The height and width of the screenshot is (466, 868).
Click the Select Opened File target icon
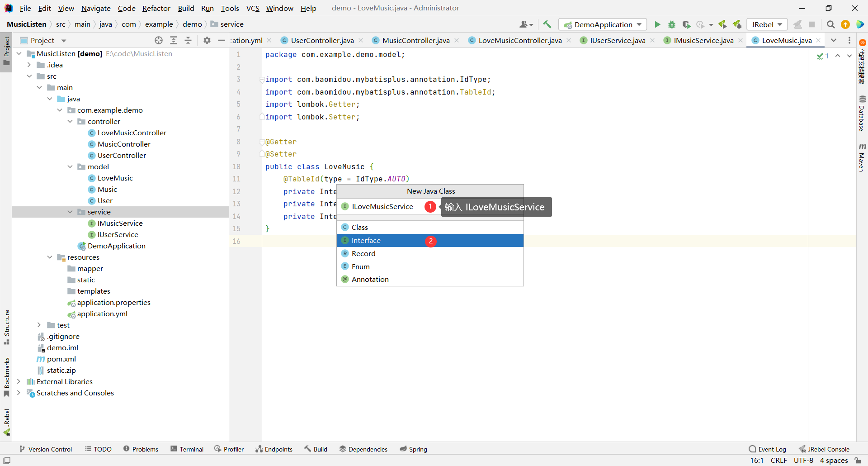[159, 40]
